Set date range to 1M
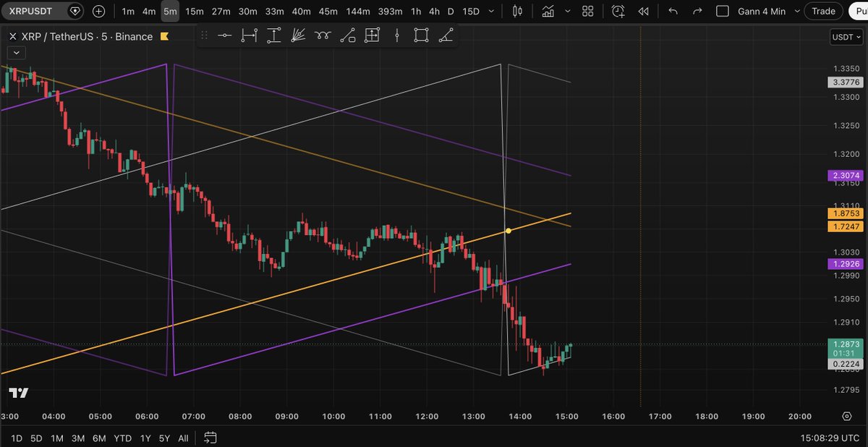 (57, 438)
